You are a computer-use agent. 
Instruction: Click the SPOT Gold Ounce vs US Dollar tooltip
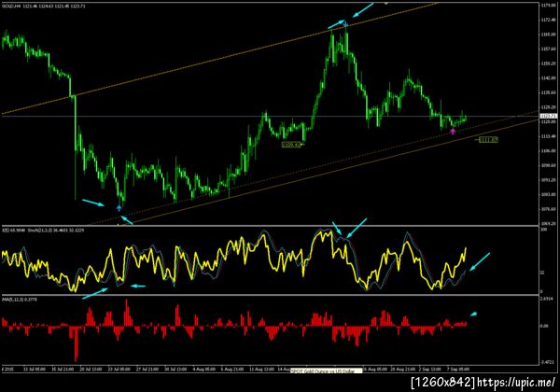327,371
